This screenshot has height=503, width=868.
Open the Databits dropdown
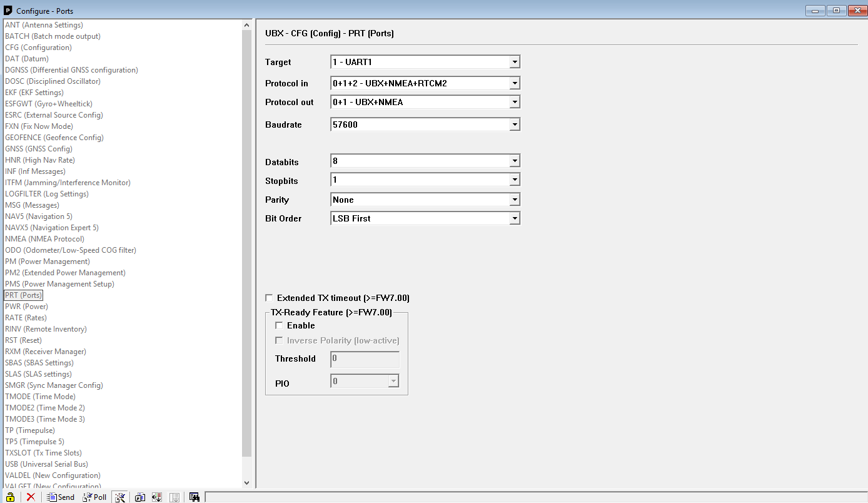(514, 161)
